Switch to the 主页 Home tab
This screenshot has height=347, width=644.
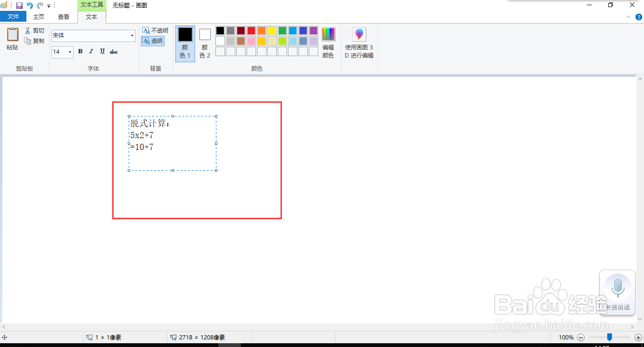tap(39, 17)
